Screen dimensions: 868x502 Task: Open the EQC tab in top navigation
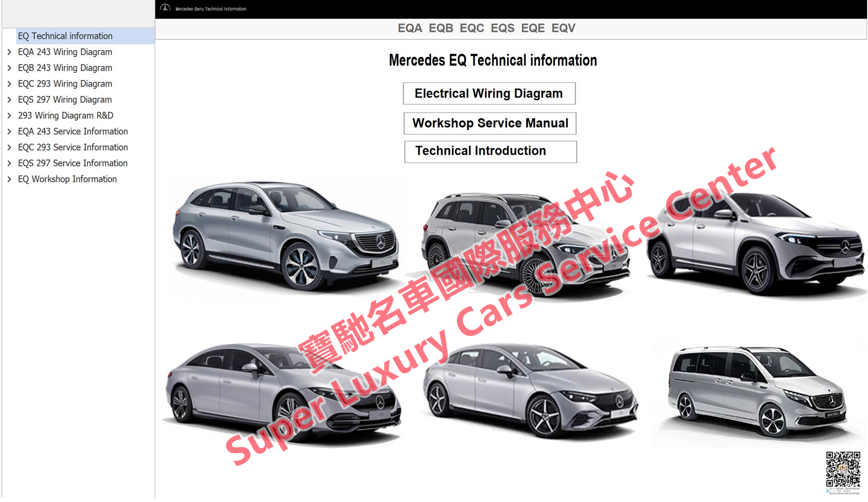click(x=472, y=28)
